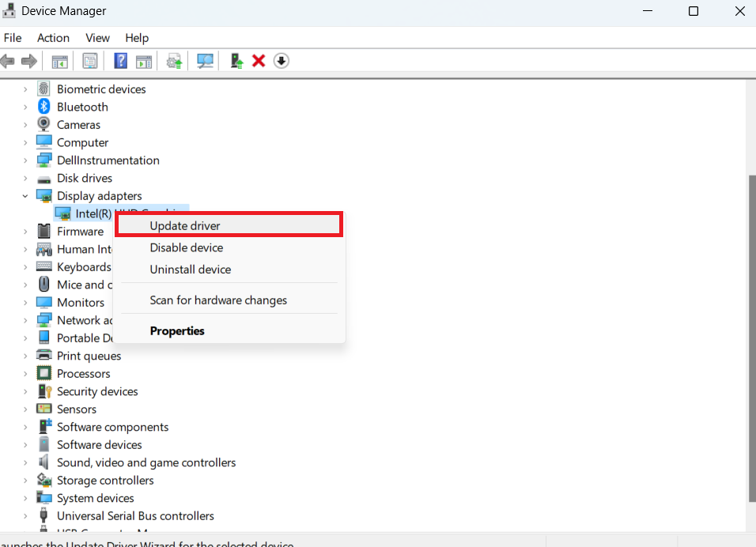The width and height of the screenshot is (756, 547).
Task: Expand the Software devices chevron
Action: tap(25, 445)
